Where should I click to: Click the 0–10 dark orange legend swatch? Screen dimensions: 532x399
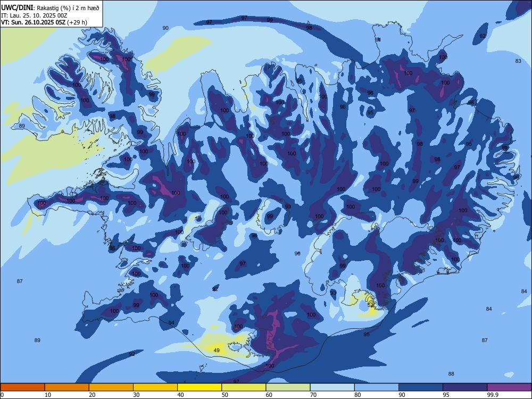[22, 387]
